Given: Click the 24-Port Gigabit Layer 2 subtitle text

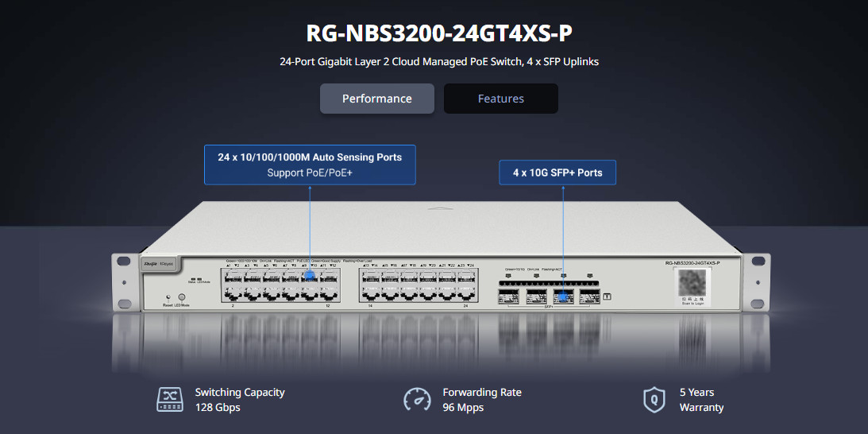Looking at the screenshot, I should [439, 61].
